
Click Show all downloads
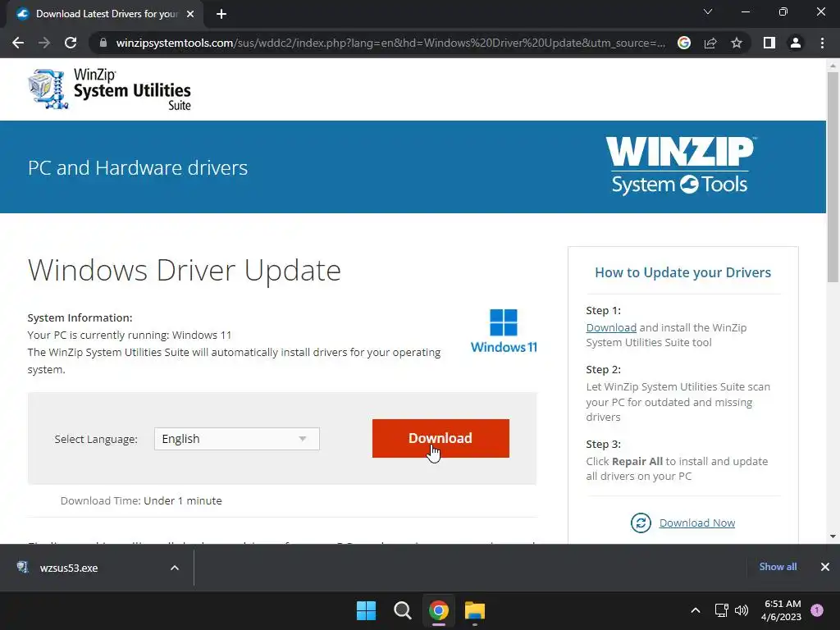(778, 567)
